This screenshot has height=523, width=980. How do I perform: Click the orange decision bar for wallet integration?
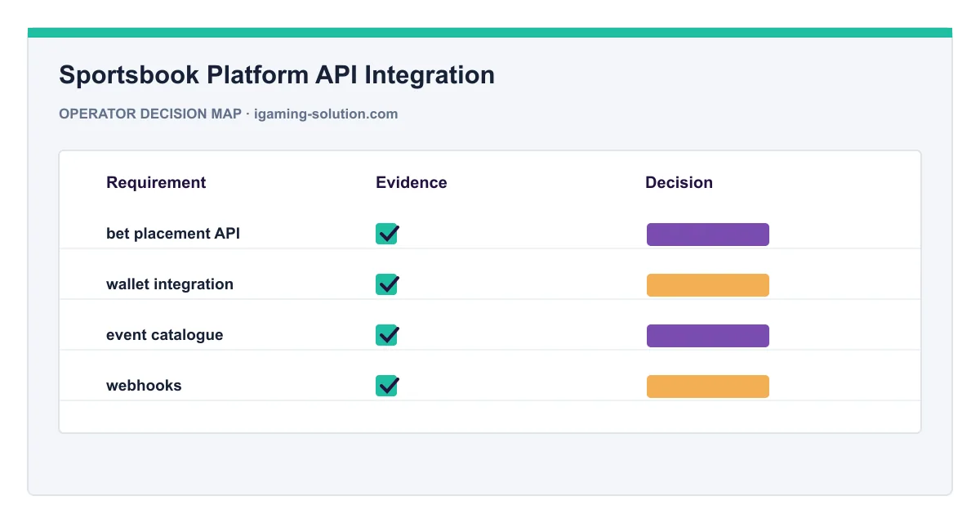pyautogui.click(x=708, y=285)
